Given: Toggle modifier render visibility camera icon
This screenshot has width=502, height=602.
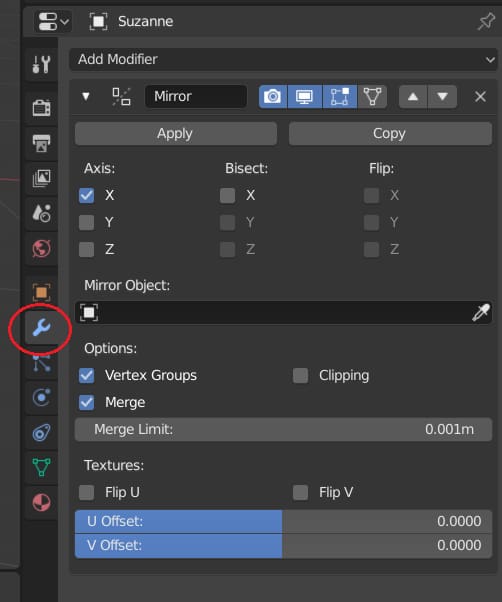Looking at the screenshot, I should [273, 96].
